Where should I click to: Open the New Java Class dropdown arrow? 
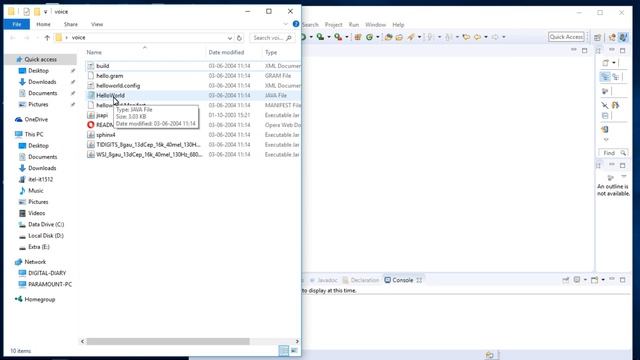pos(377,37)
